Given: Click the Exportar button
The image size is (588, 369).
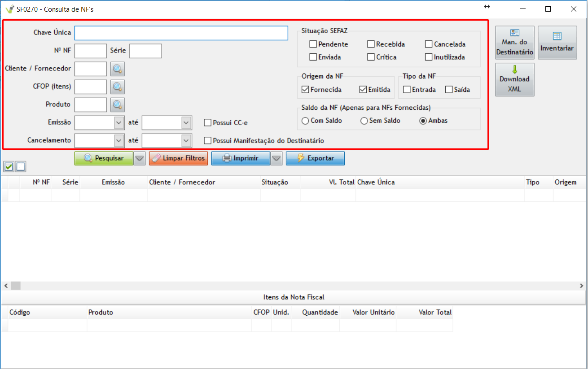Looking at the screenshot, I should click(315, 158).
